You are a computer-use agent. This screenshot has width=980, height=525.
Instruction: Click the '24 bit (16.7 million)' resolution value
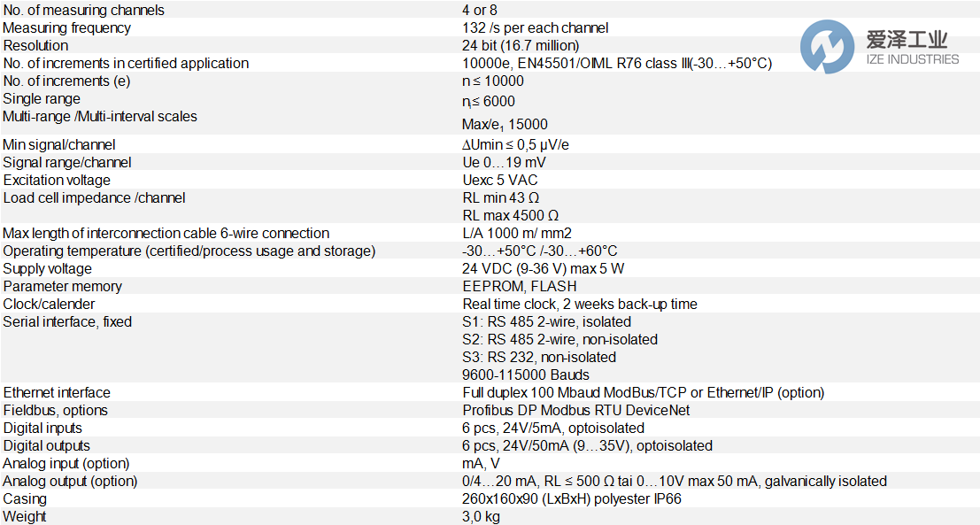tap(521, 45)
